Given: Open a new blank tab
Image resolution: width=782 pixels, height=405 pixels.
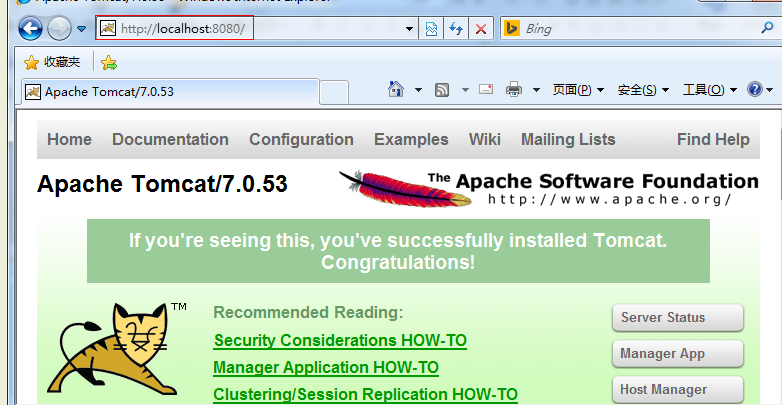Looking at the screenshot, I should pyautogui.click(x=334, y=92).
